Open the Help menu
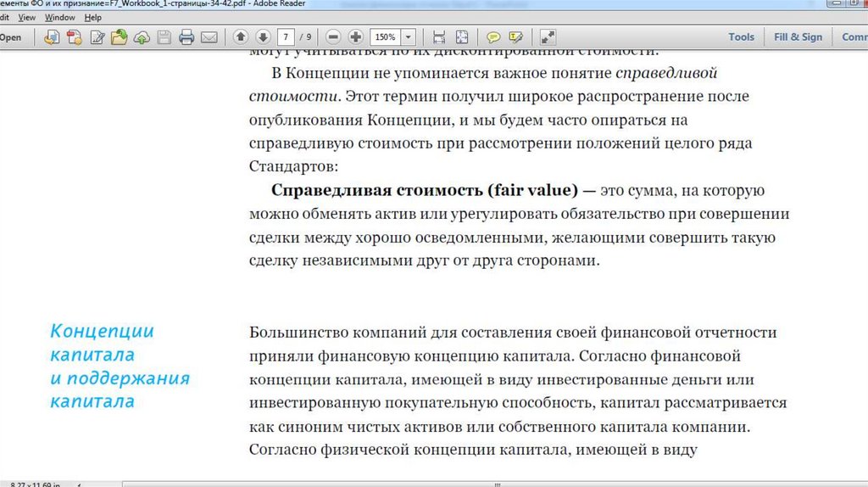868x487 pixels. [93, 17]
